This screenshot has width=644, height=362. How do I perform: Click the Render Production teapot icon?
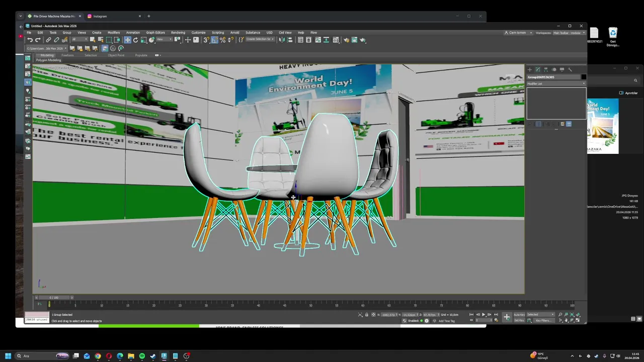coord(362,40)
